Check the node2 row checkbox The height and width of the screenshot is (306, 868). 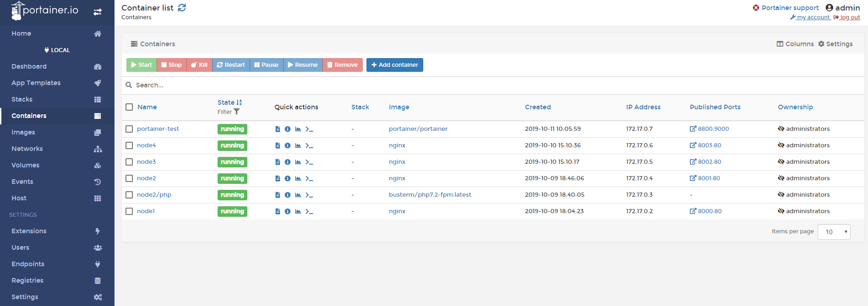[129, 178]
